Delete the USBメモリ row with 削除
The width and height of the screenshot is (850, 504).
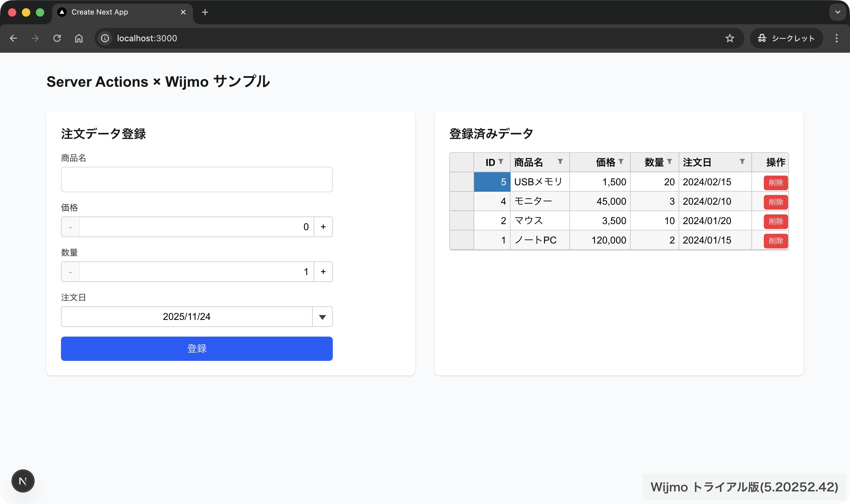click(x=776, y=183)
